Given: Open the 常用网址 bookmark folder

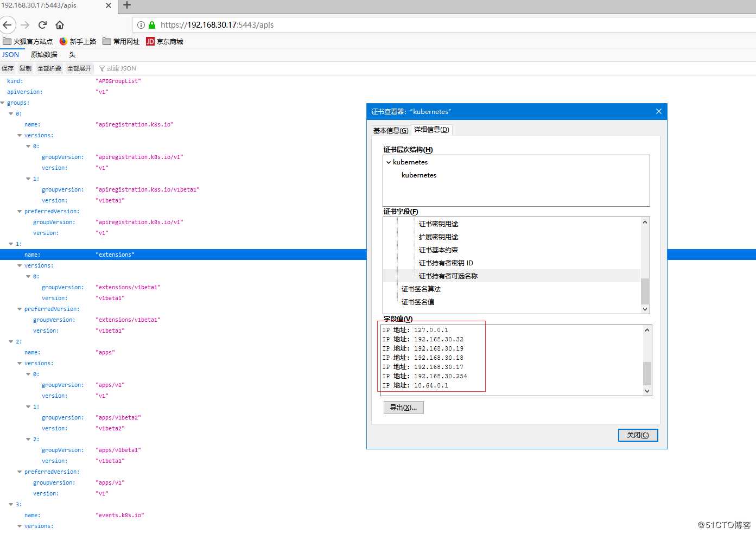Looking at the screenshot, I should (121, 41).
